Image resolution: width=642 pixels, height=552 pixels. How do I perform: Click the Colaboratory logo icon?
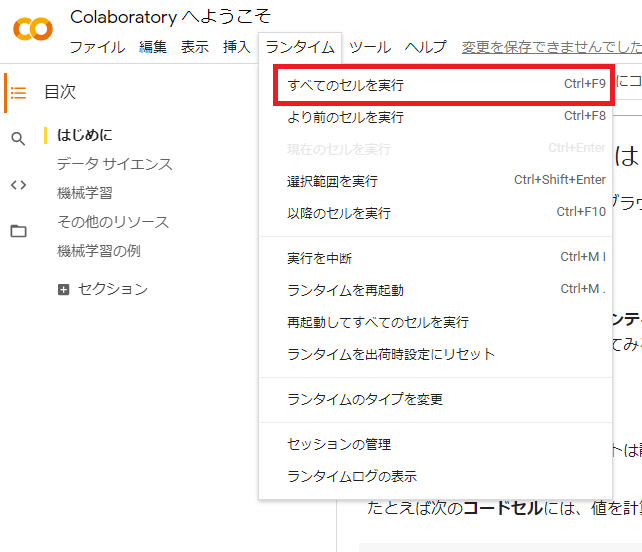click(33, 29)
